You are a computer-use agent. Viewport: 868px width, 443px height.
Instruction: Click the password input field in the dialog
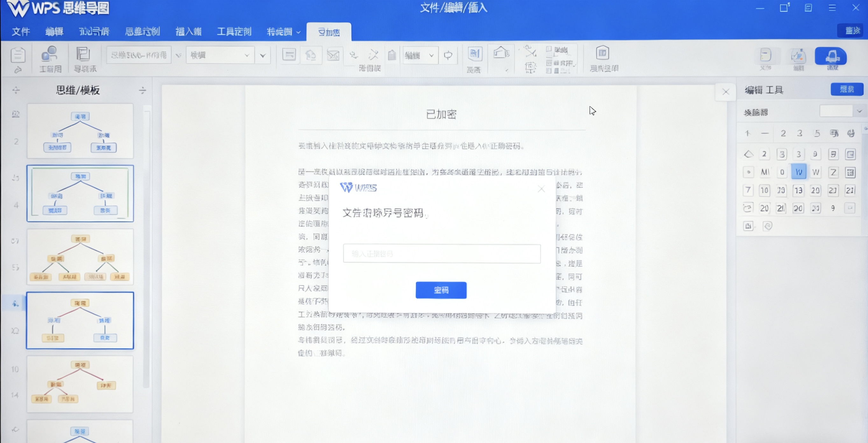click(x=441, y=254)
